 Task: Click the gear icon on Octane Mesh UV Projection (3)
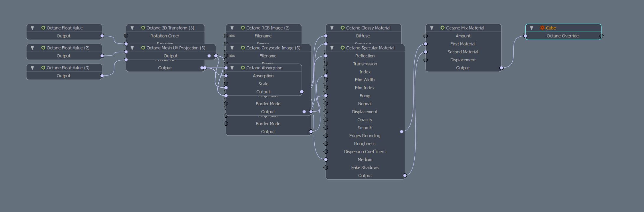click(143, 48)
